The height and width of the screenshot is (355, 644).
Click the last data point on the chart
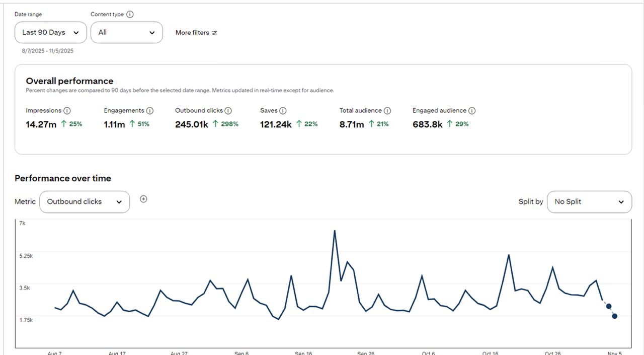pyautogui.click(x=614, y=316)
